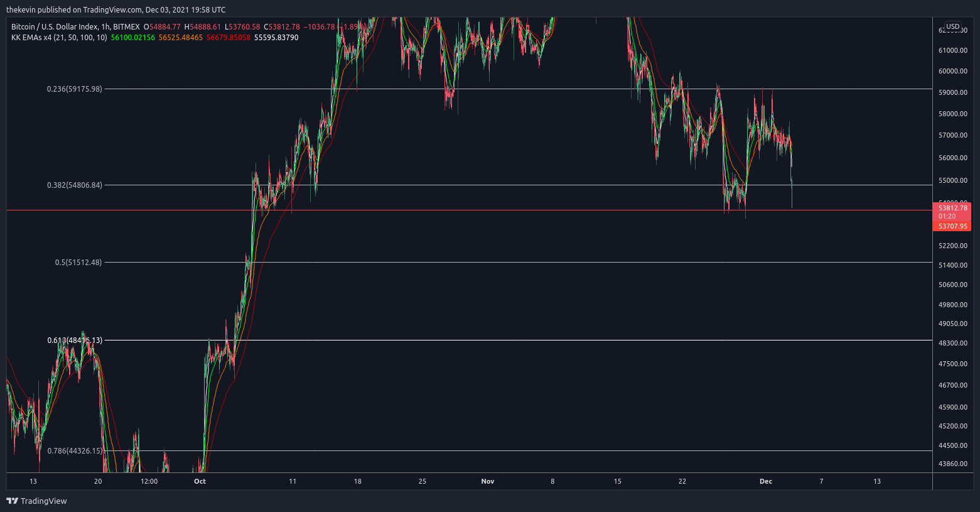Select the red horizontal line at 53707.95

[469, 210]
